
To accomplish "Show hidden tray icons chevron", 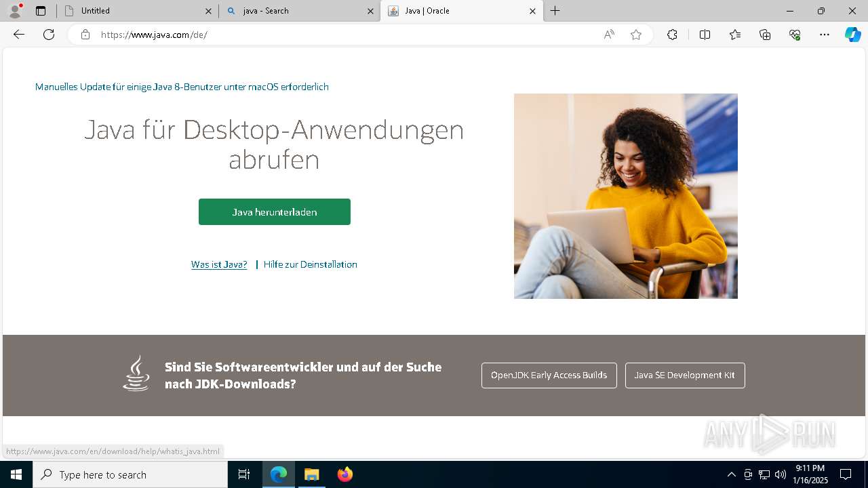I will (x=731, y=474).
